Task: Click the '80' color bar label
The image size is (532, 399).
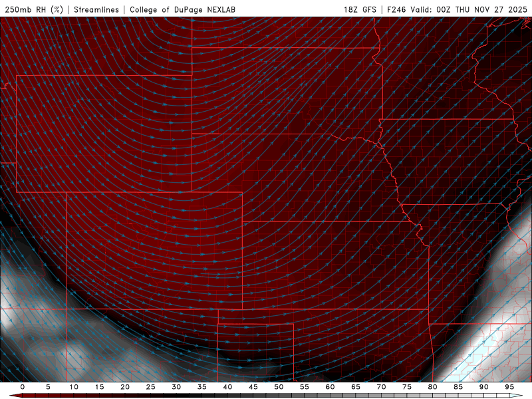Action: [x=432, y=387]
